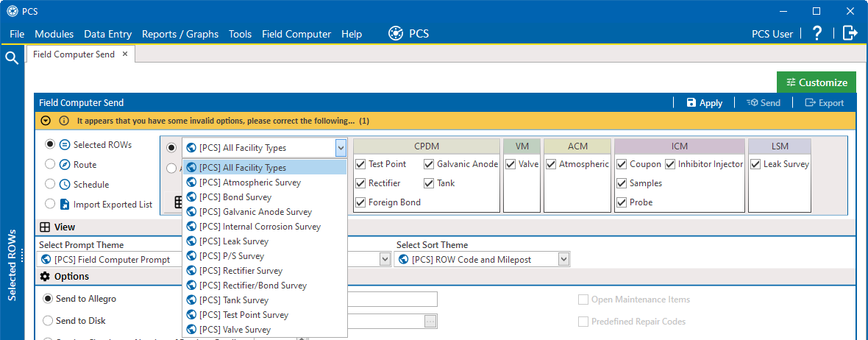Uncheck the Rectifier checkbox
This screenshot has width=868, height=340.
[360, 183]
